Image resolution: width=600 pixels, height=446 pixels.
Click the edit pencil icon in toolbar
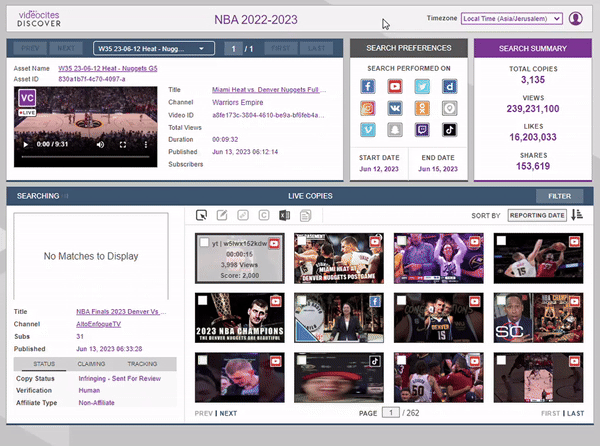click(x=222, y=215)
